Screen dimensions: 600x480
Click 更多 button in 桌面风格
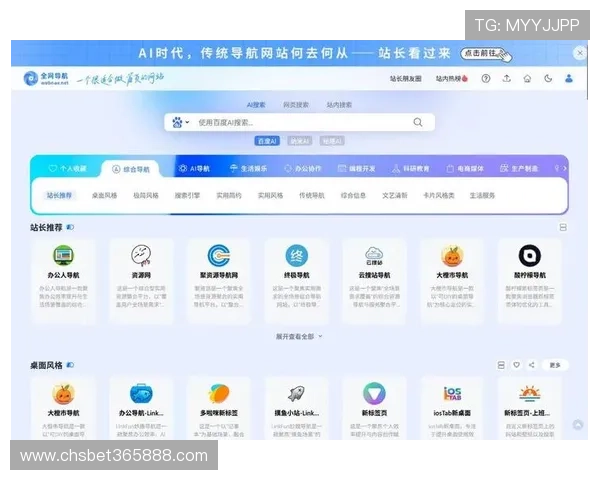tap(555, 365)
